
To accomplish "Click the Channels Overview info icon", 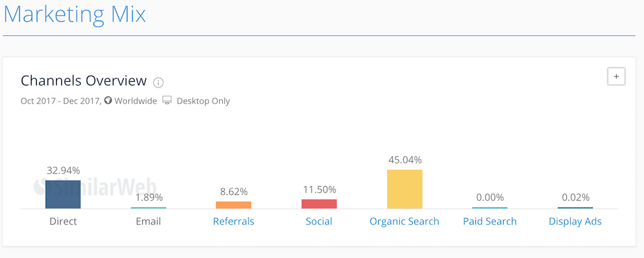I will (x=158, y=83).
